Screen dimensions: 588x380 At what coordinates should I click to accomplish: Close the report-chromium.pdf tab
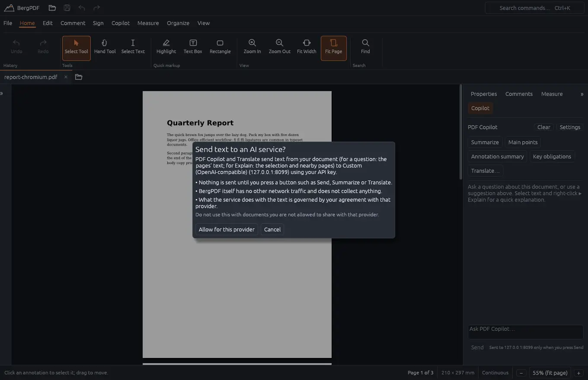coord(66,77)
